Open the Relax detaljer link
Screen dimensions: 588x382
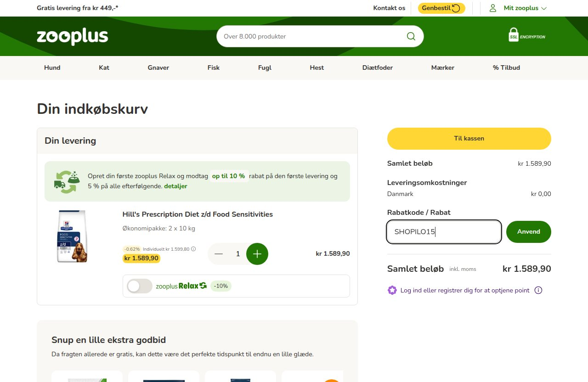click(175, 186)
